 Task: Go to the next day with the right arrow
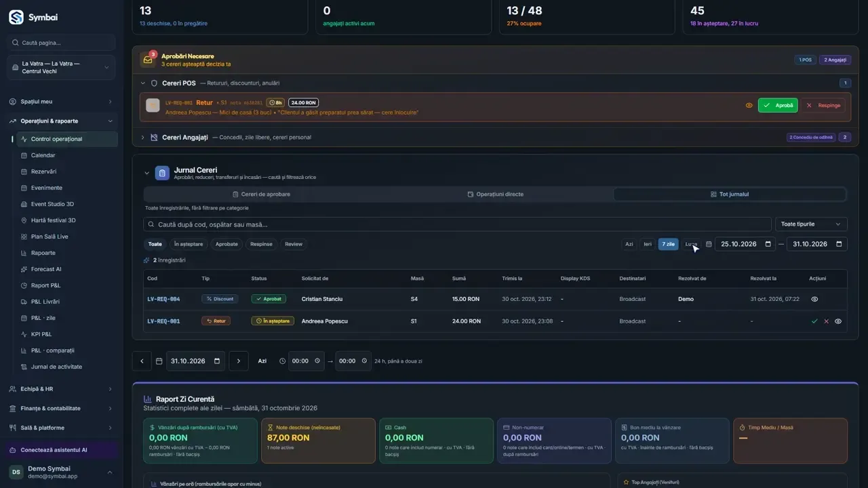[238, 361]
